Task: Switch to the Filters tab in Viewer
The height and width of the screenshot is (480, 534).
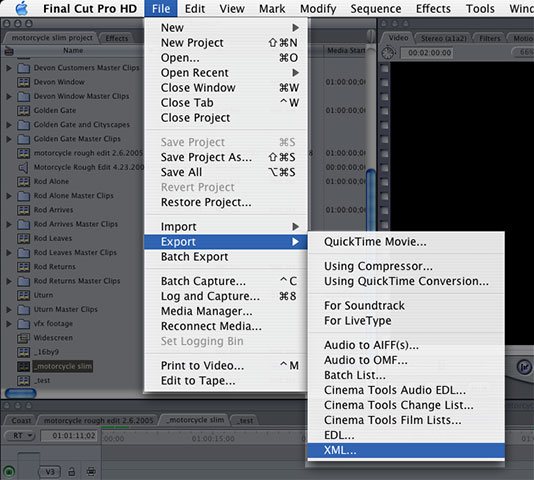Action: click(490, 38)
